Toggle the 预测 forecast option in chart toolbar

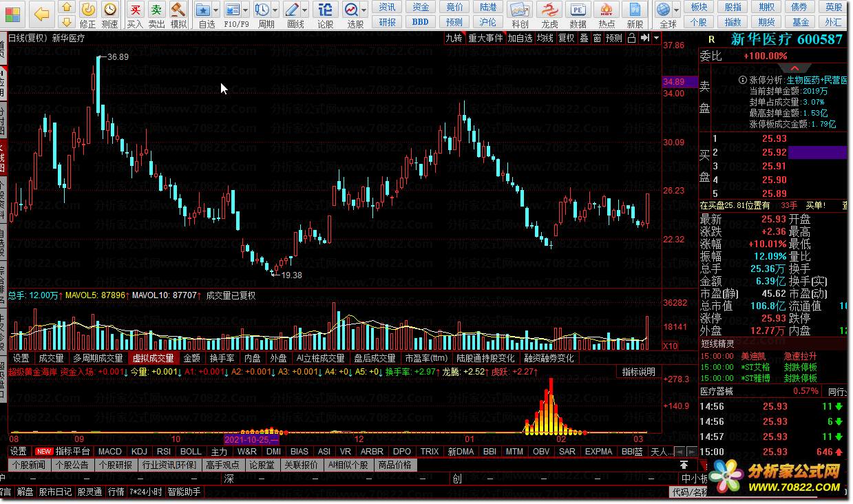(x=614, y=39)
